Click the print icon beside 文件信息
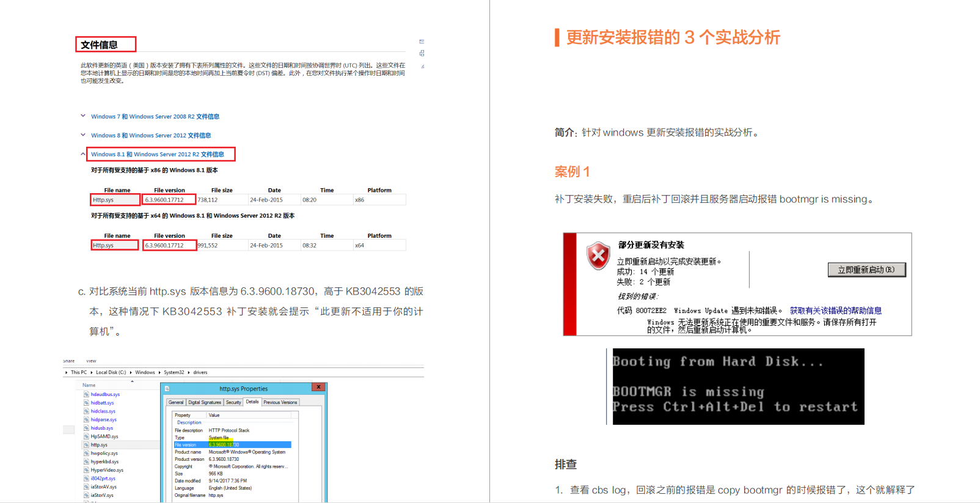The image size is (980, 503). (x=422, y=53)
